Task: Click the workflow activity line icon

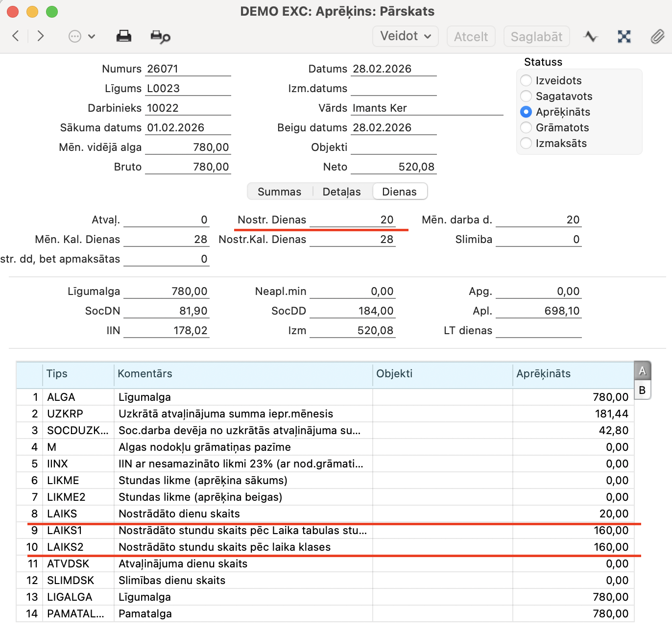Action: 591,36
